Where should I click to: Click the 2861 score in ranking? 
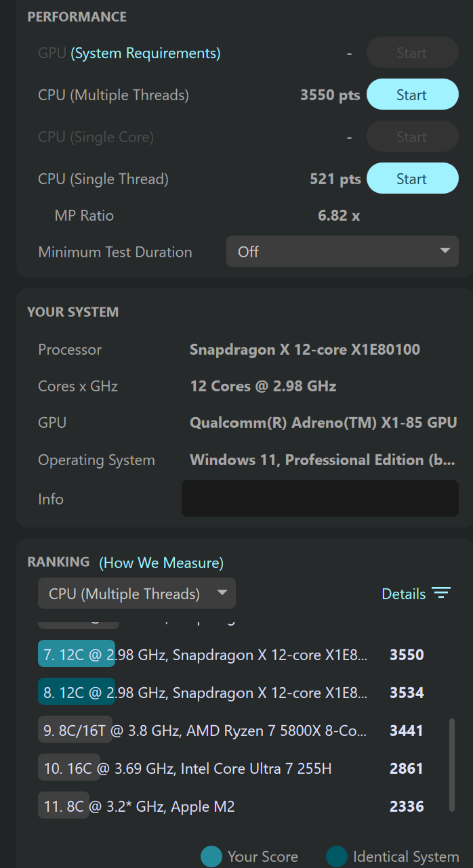coord(407,768)
